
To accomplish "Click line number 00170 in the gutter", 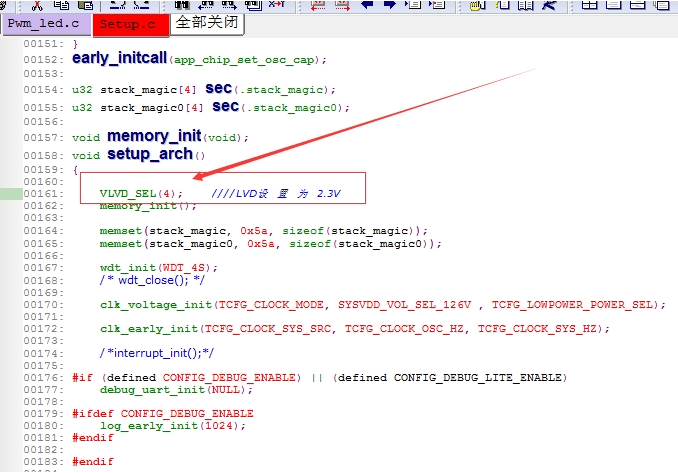I will pos(43,305).
